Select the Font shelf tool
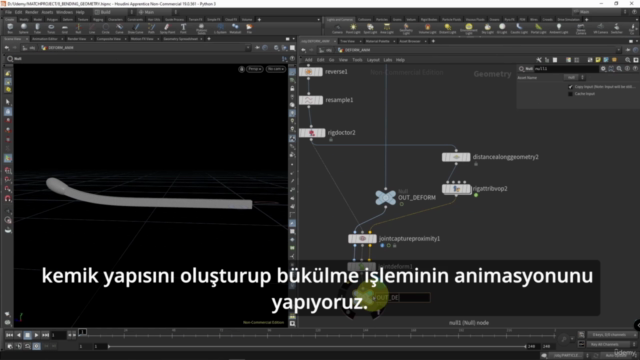Image resolution: width=640 pixels, height=360 pixels. coord(183,28)
